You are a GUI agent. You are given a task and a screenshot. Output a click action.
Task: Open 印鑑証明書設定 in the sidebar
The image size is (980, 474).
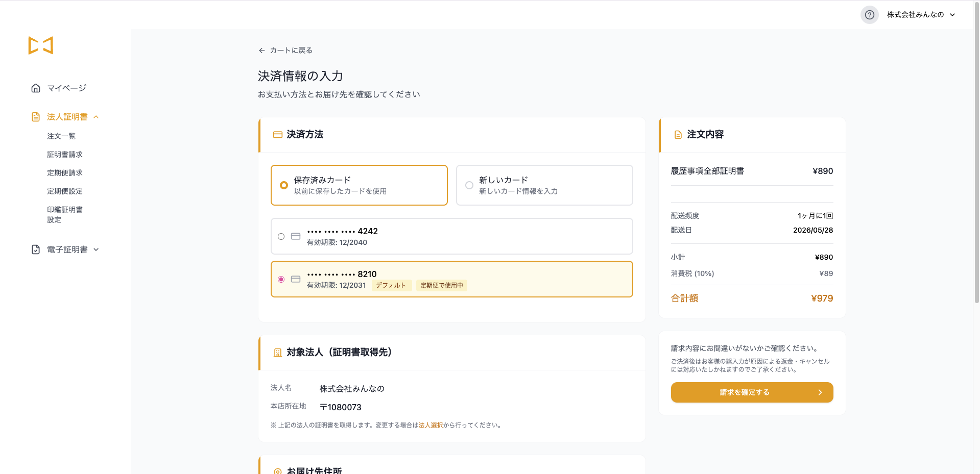click(x=65, y=215)
